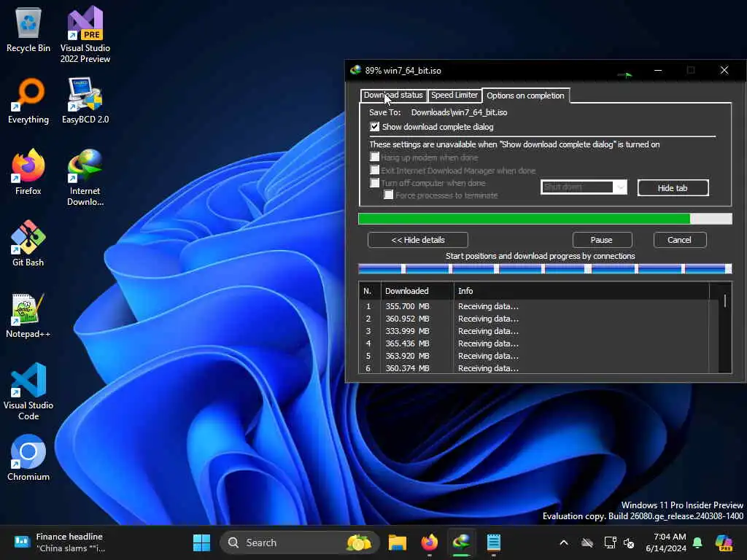The image size is (747, 560).
Task: Pause the download
Action: 602,240
